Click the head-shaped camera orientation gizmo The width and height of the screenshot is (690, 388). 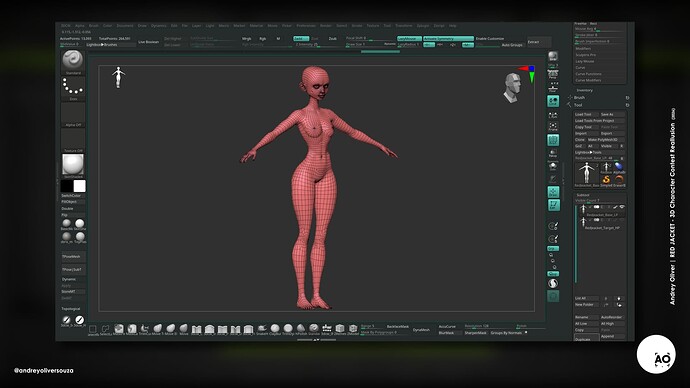coord(512,87)
